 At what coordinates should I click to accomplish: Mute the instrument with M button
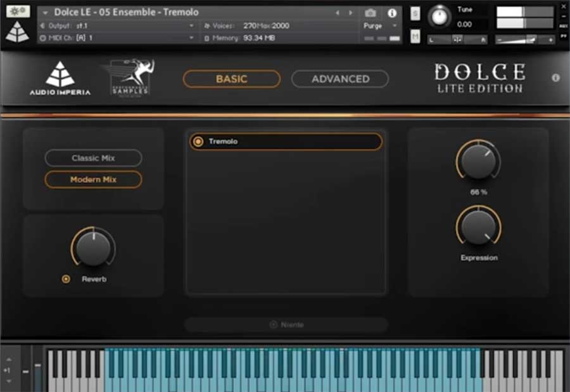415,36
